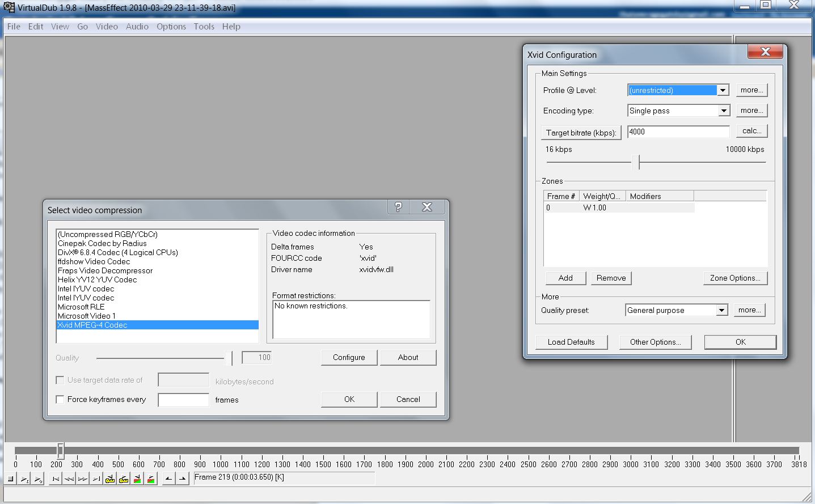Step forward one frame
The width and height of the screenshot is (815, 504).
click(x=83, y=479)
